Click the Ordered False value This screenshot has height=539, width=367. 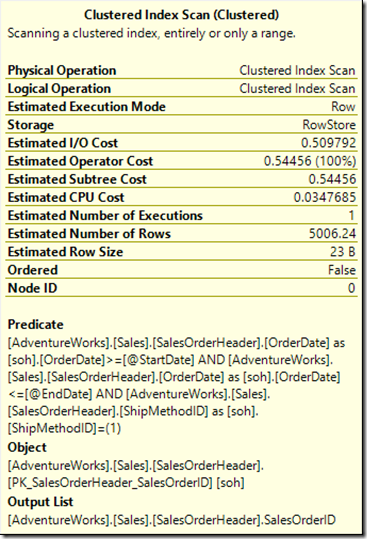[x=342, y=270]
